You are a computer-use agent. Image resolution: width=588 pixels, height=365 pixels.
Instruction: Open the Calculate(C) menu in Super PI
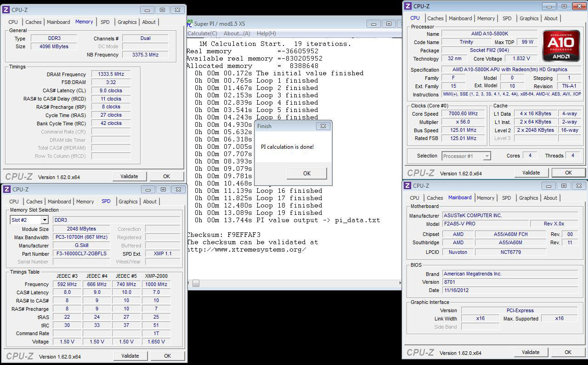click(202, 34)
